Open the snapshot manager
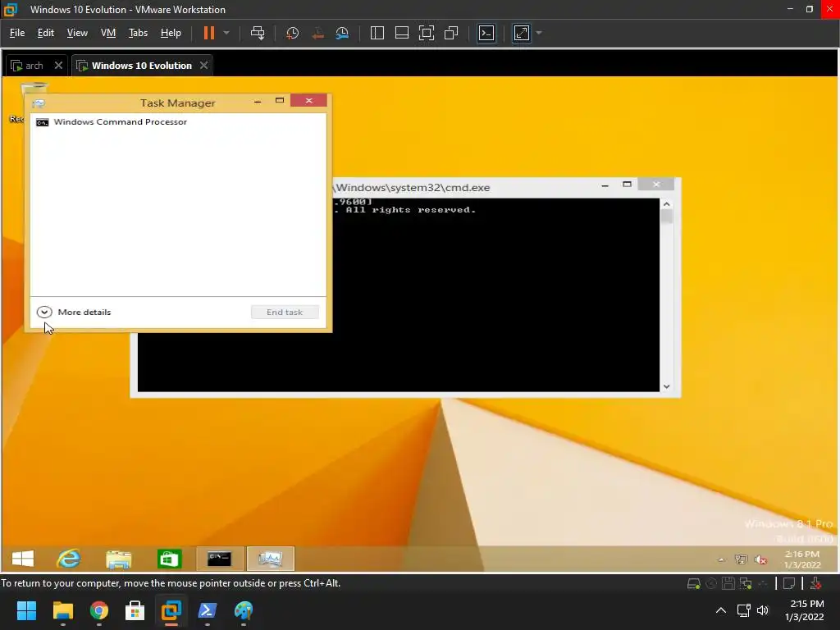The image size is (840, 630). click(x=342, y=33)
